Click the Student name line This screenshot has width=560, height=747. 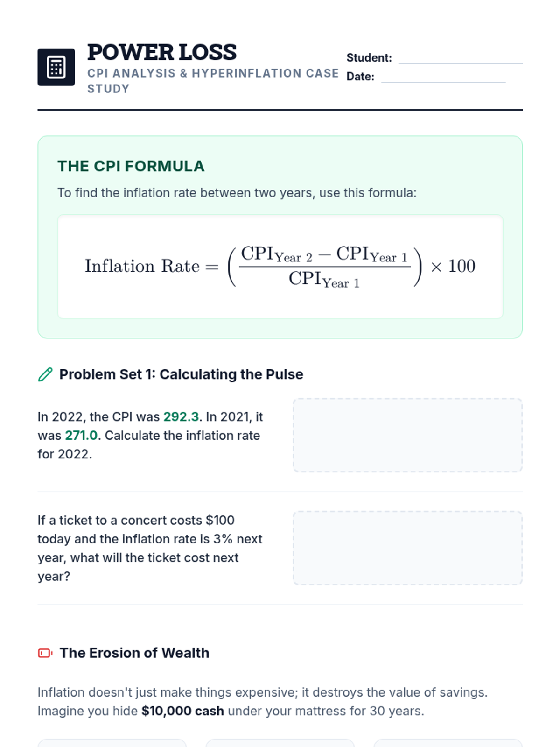(460, 59)
